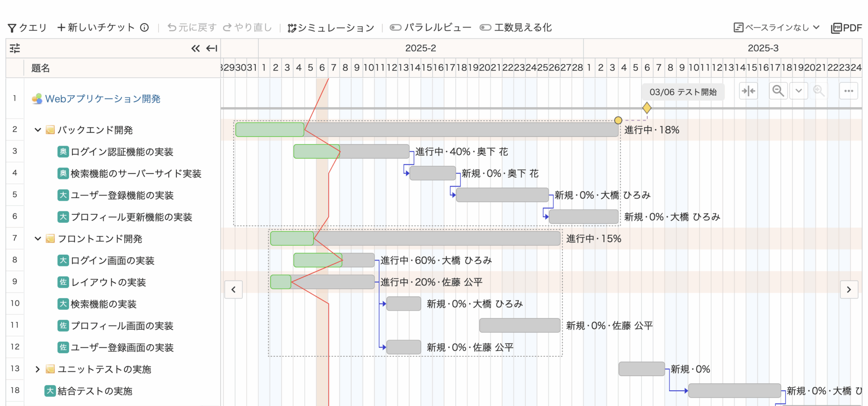Click assignee badge of レイアウトの実装
This screenshot has width=868, height=406.
tap(63, 282)
